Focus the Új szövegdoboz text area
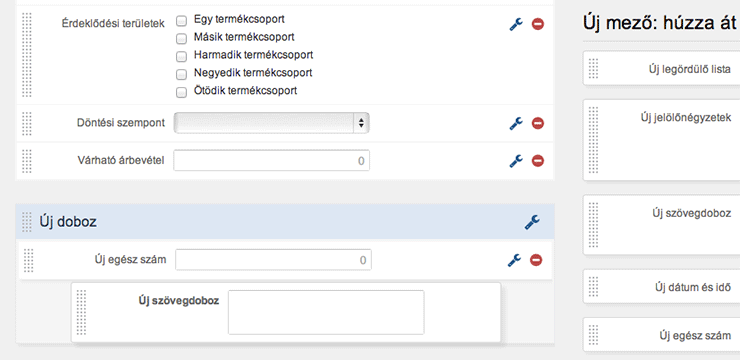Screen dimensions: 740x360 (326, 312)
